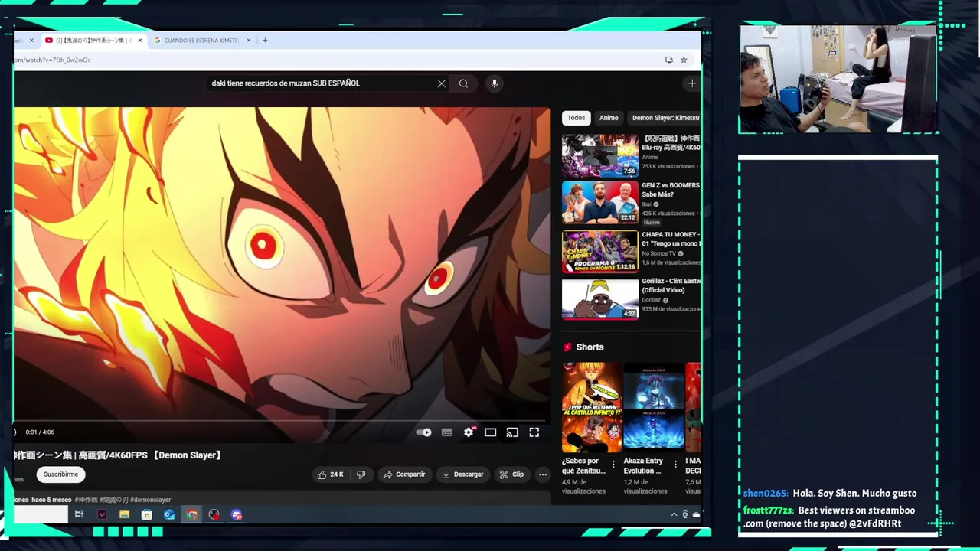Clear the YouTube search box text
The height and width of the screenshot is (551, 980).
point(442,83)
